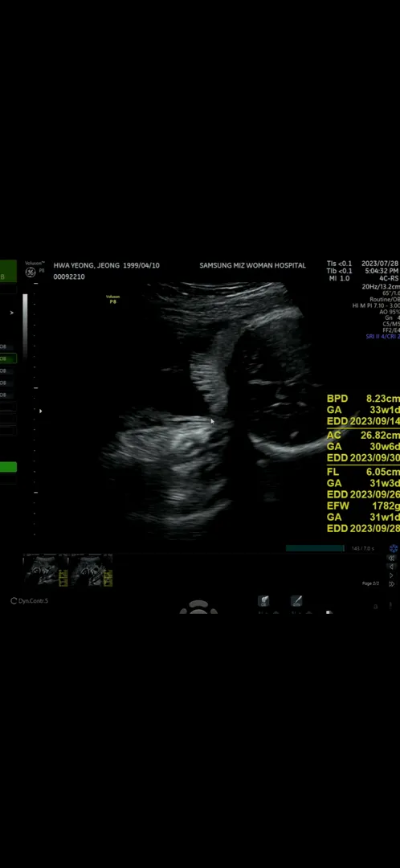Jump to first page with double-left arrows
This screenshot has height=868, width=400.
point(392,559)
